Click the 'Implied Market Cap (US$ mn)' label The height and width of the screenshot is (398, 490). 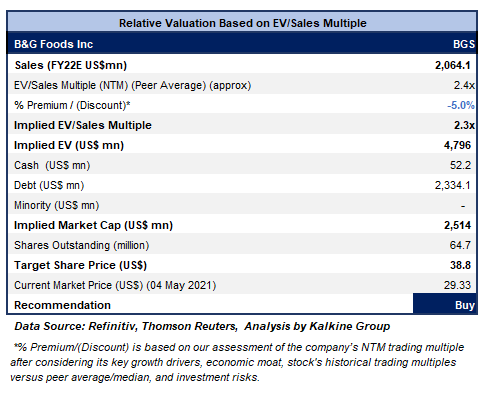(x=93, y=225)
